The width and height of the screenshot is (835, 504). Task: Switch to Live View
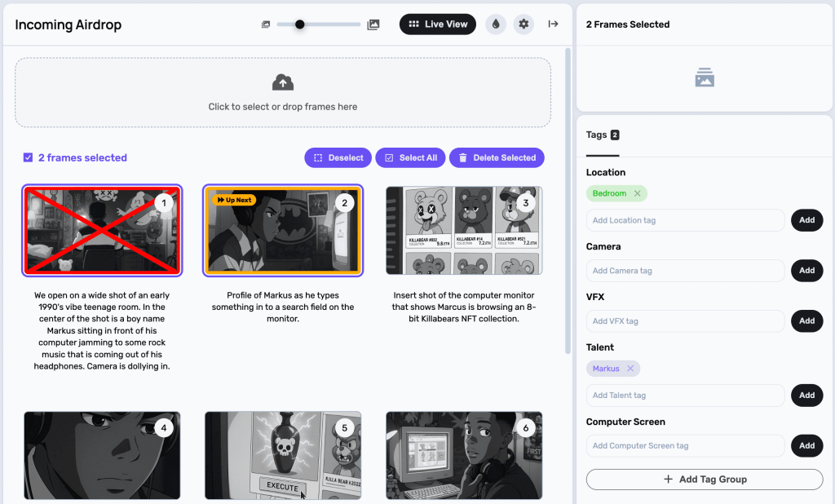point(438,24)
